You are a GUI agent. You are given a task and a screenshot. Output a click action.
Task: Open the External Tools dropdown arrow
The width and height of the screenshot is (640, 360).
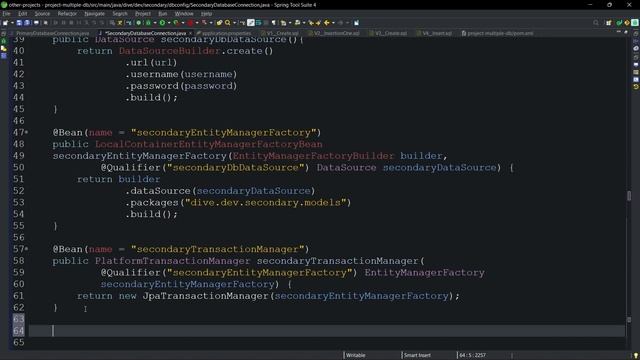211,23
